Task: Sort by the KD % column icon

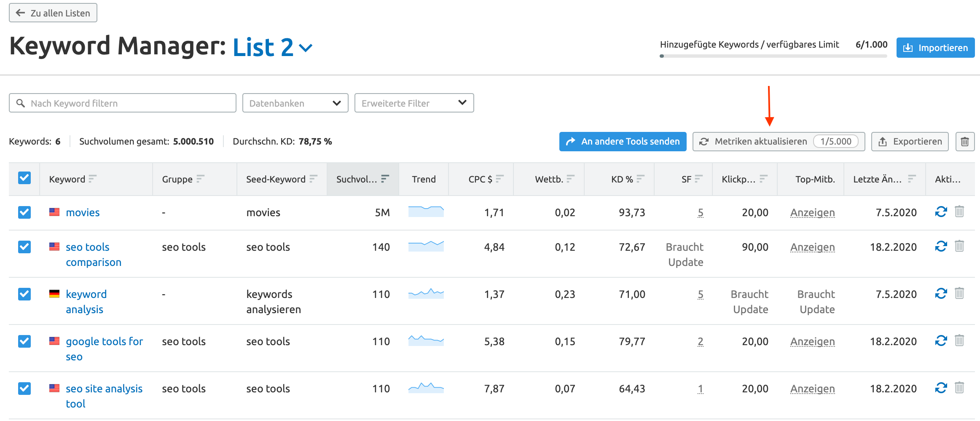Action: [640, 179]
